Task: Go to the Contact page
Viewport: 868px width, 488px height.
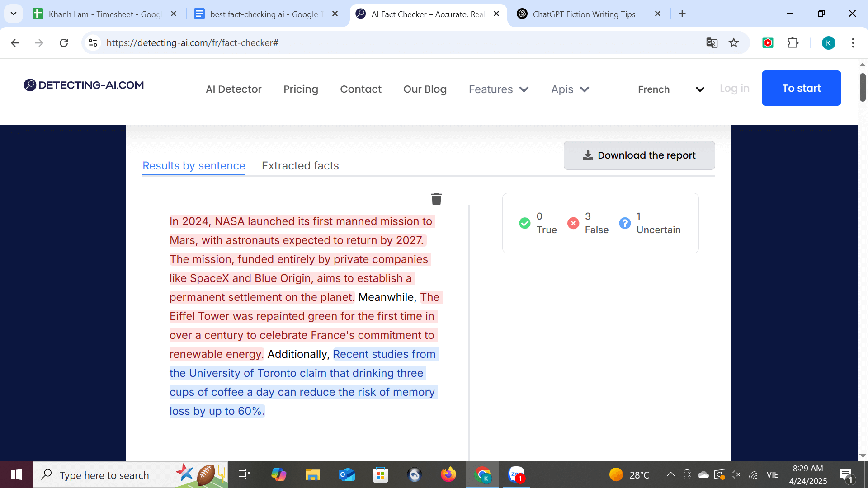Action: point(361,89)
